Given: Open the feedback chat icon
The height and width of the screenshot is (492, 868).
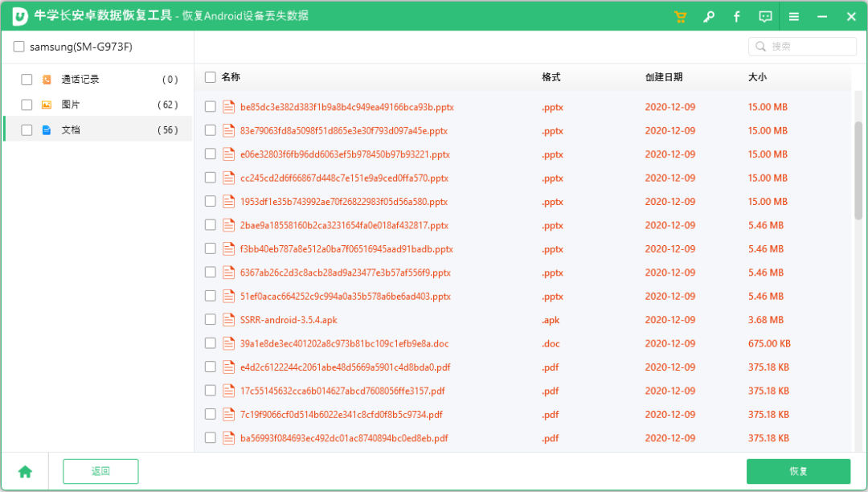Looking at the screenshot, I should (x=765, y=17).
